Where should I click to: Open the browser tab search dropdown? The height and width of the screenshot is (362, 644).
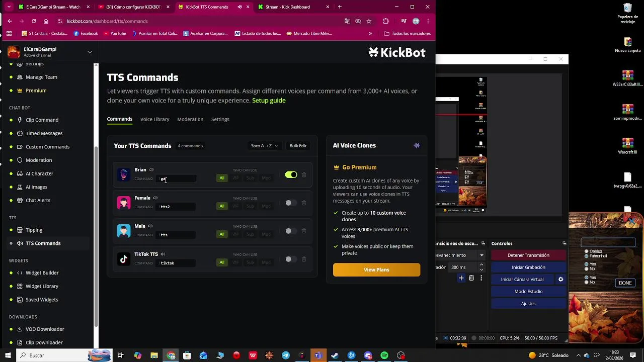click(x=9, y=7)
